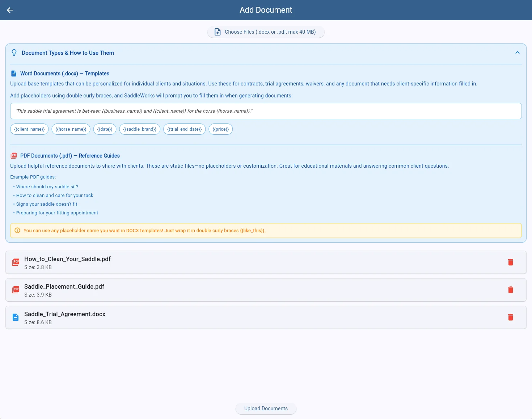Image resolution: width=532 pixels, height=419 pixels.
Task: Click the saddle trial agreement example text field
Action: 266,111
